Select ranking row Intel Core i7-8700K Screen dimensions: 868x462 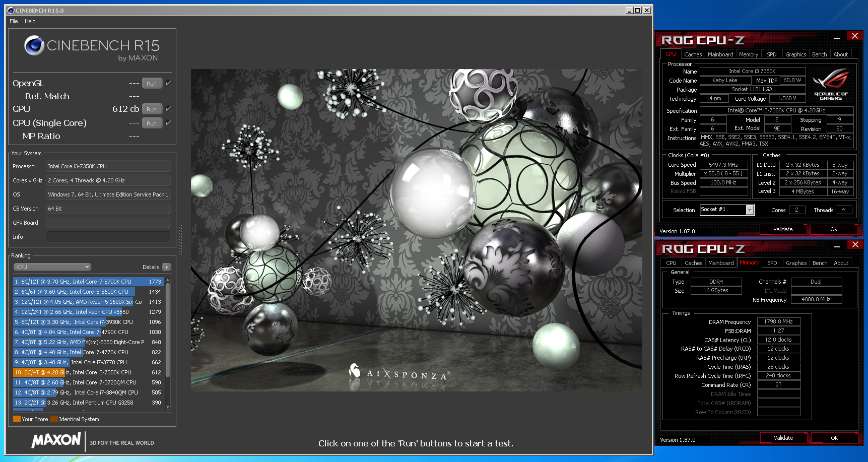pos(88,282)
